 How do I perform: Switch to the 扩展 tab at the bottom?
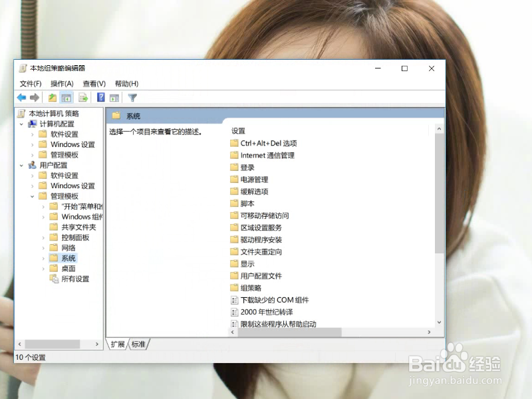pyautogui.click(x=117, y=344)
